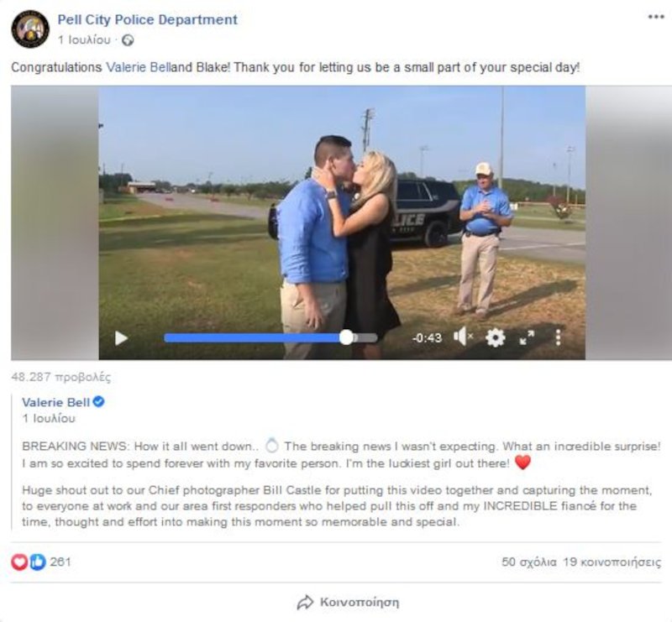Image resolution: width=672 pixels, height=622 pixels.
Task: Expand video to fullscreen
Action: point(527,337)
